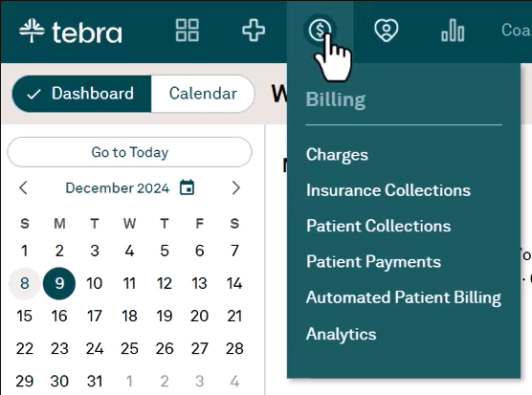Image resolution: width=532 pixels, height=395 pixels.
Task: Expand the December 2024 month selector
Action: coord(118,187)
